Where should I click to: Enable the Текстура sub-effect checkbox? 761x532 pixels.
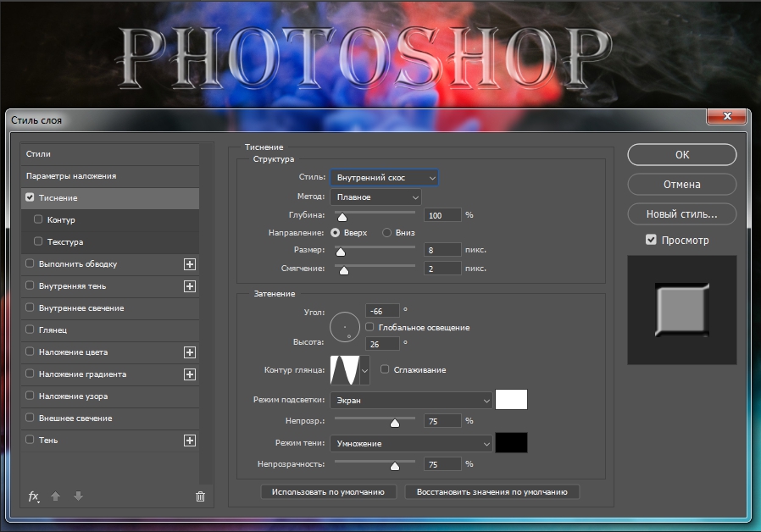coord(38,241)
